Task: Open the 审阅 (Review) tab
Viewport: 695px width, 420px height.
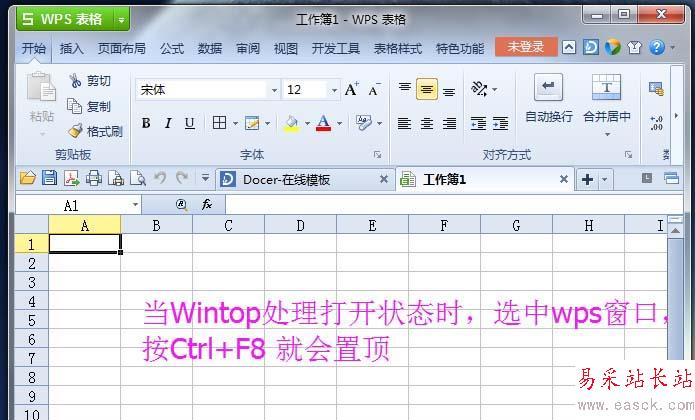Action: pos(248,48)
